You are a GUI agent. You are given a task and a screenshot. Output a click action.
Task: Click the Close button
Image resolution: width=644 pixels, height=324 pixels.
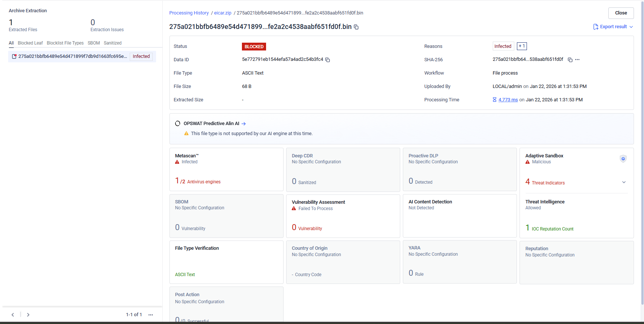(x=621, y=13)
